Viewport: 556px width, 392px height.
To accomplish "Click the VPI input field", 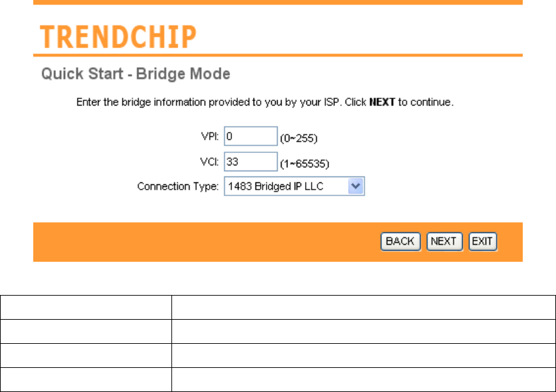I will pyautogui.click(x=251, y=137).
